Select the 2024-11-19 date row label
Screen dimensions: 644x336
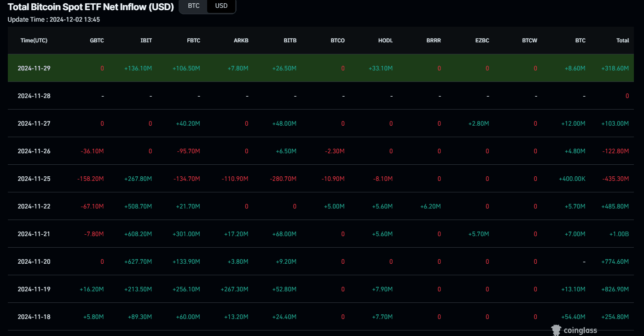[34, 289]
